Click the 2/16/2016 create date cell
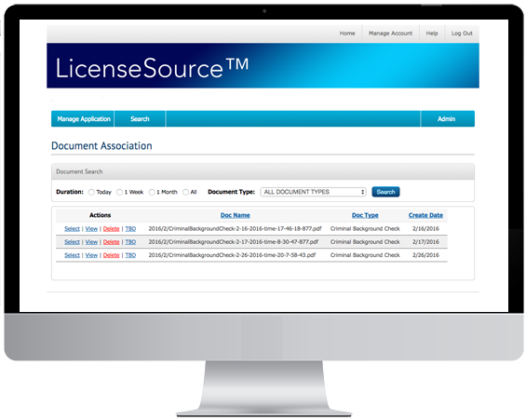The image size is (526, 420). 425,229
